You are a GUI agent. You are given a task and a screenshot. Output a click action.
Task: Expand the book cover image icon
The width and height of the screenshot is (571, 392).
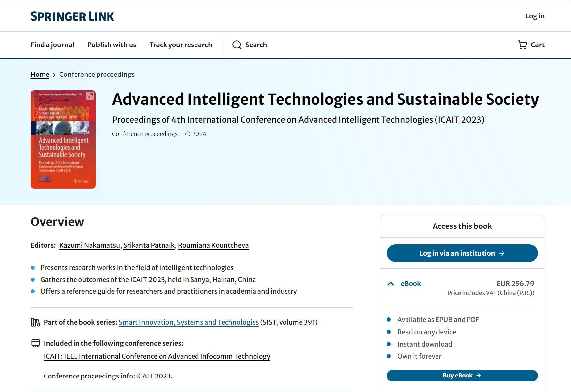(x=90, y=96)
